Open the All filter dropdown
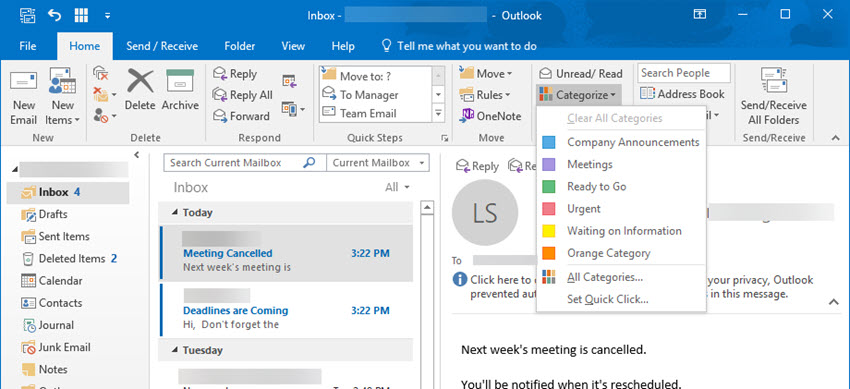The width and height of the screenshot is (850, 389). click(x=397, y=187)
